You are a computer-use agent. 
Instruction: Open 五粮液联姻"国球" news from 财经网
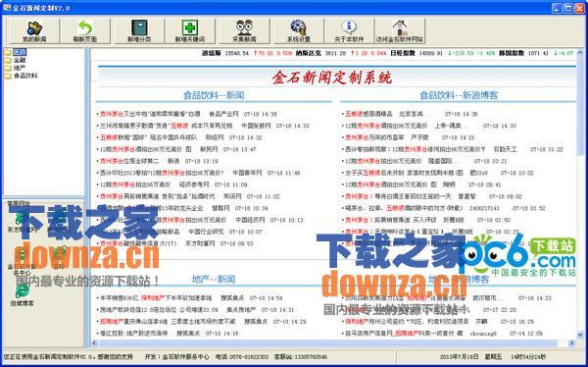(150, 137)
